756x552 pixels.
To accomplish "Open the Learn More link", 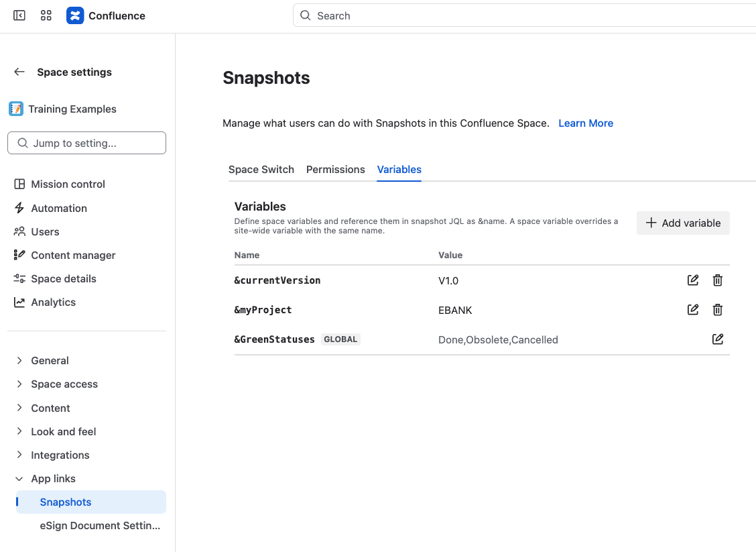I will (x=586, y=123).
